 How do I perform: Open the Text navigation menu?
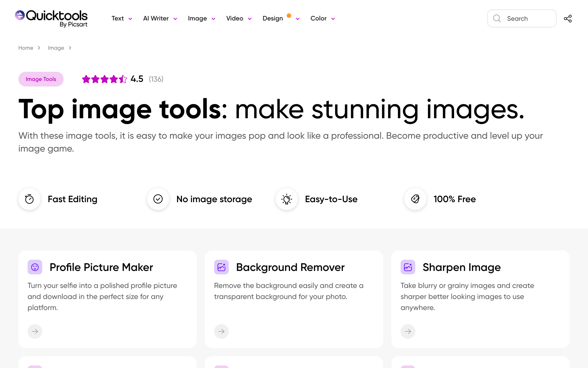118,18
